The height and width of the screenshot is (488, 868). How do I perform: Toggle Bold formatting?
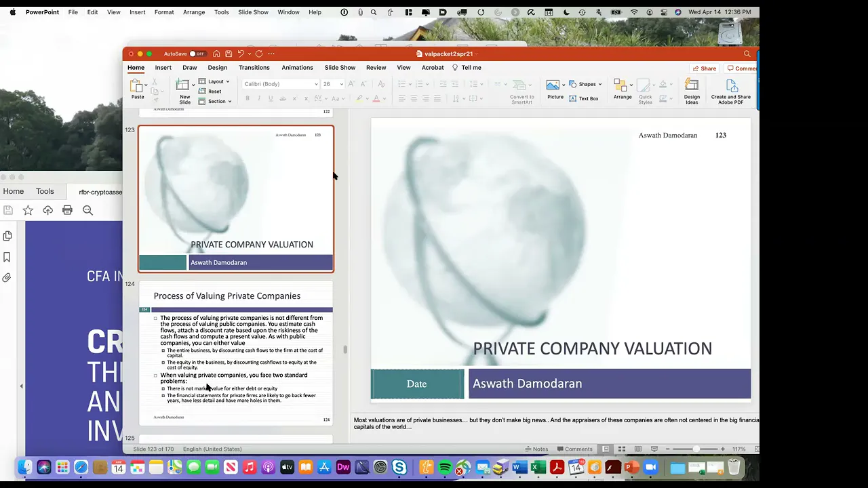point(248,99)
